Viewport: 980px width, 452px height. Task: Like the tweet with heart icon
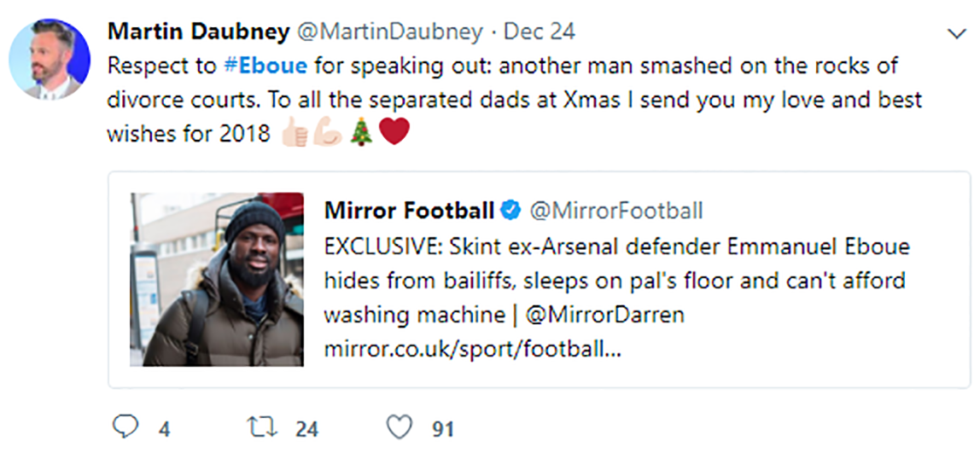point(399,426)
